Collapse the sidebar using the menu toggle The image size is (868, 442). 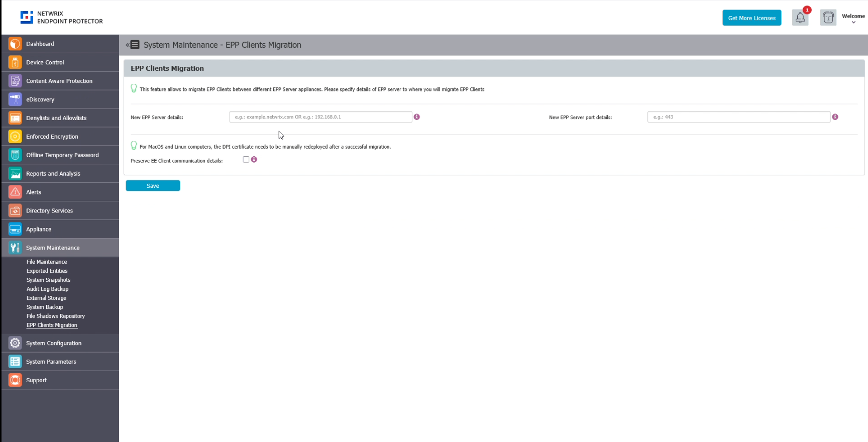click(133, 45)
